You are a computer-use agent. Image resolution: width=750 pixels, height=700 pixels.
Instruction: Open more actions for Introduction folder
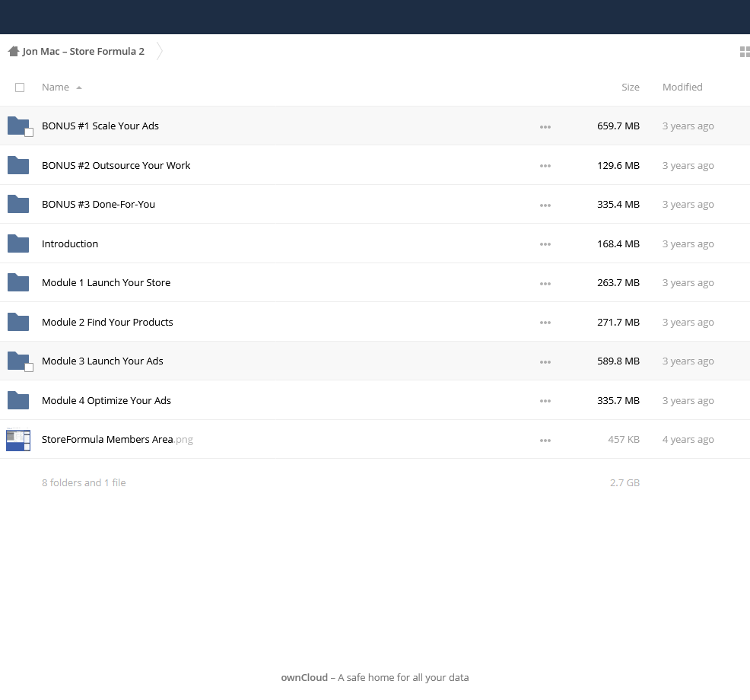coord(545,244)
